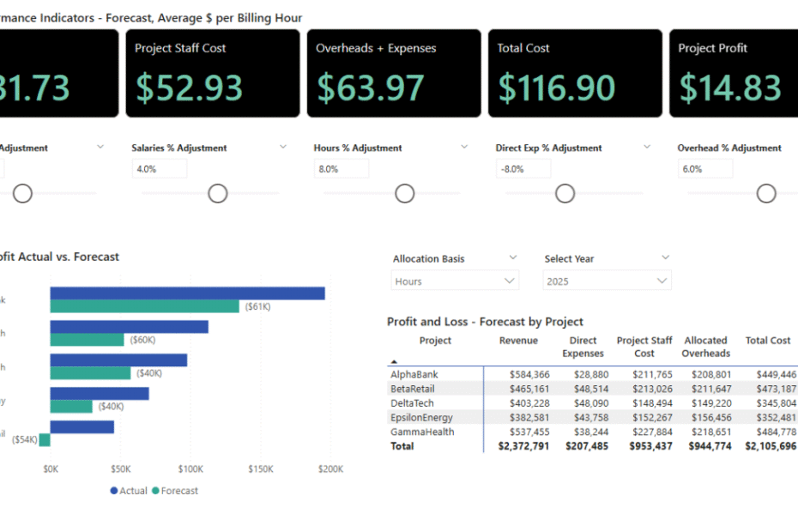Sort by the Revenue column header
This screenshot has height=532, width=798.
coord(518,340)
